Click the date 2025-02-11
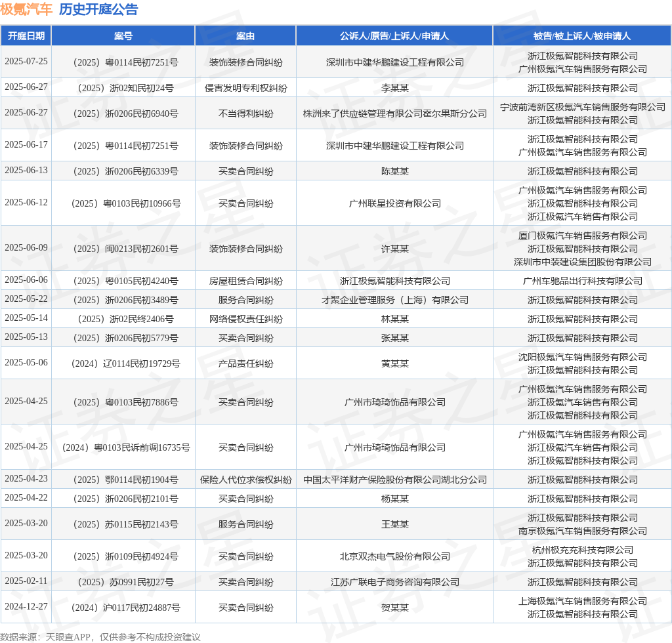 pyautogui.click(x=26, y=581)
